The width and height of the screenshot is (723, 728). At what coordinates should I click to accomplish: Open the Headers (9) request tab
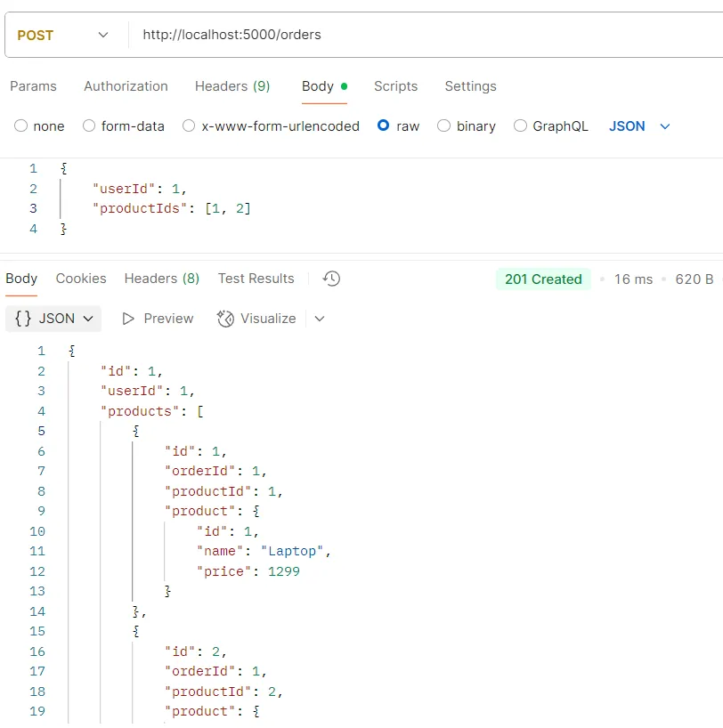(x=232, y=86)
